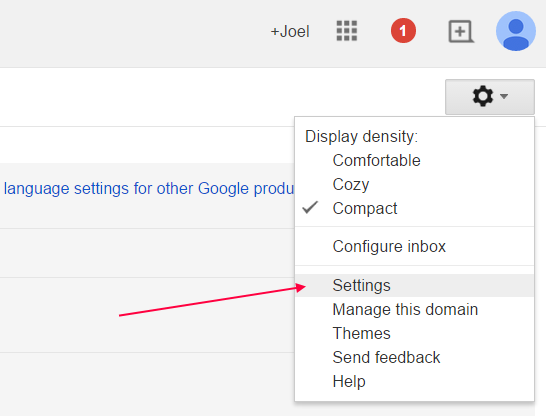Click the checkmark beside Compact
Screen dimensions: 546x416
[310, 207]
